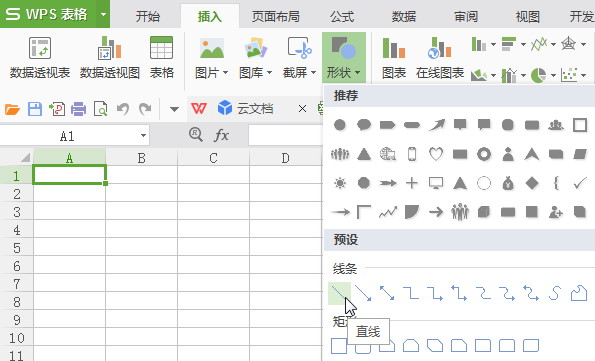595x361 pixels.
Task: Open the Name Box dropdown arrow
Action: [x=143, y=136]
